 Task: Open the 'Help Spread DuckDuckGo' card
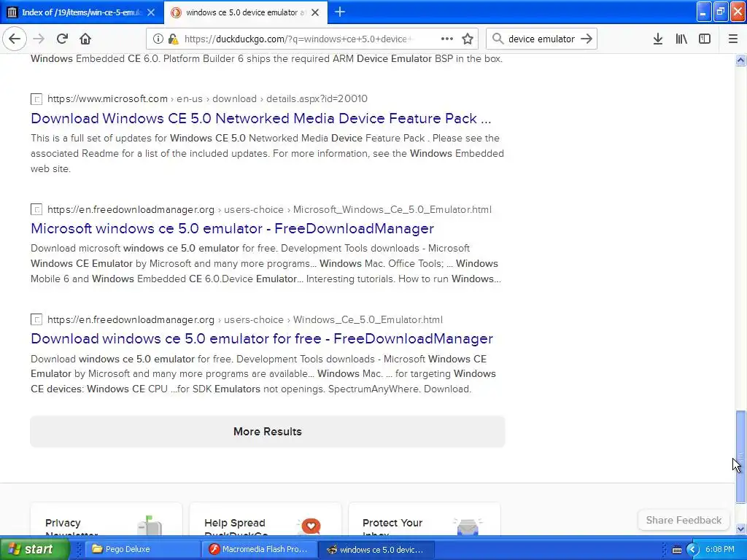click(266, 519)
